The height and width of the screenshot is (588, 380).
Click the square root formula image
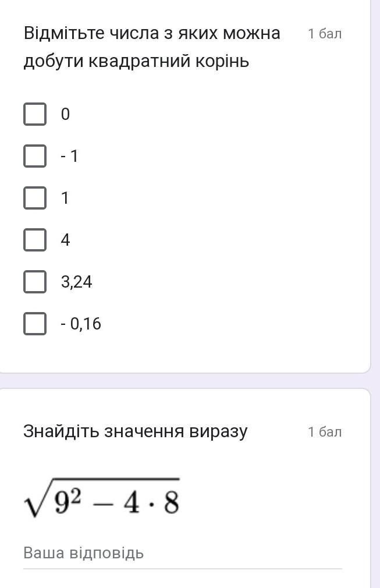point(102,498)
